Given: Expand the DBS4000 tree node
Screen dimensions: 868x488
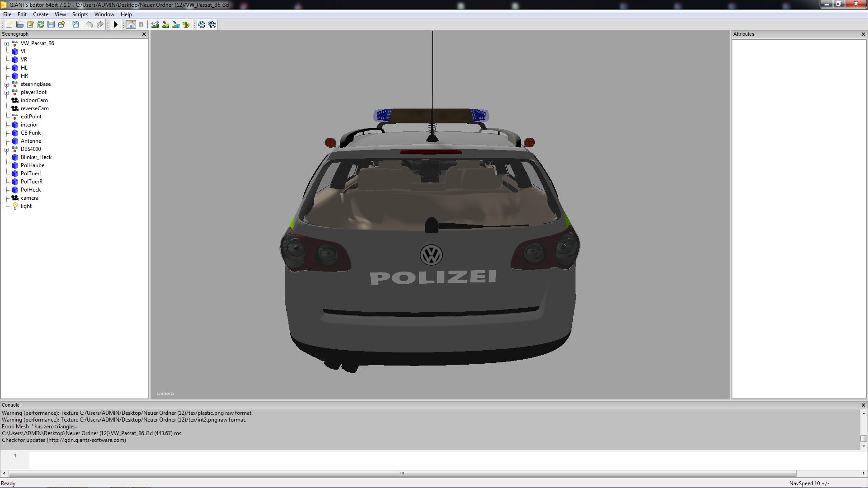Looking at the screenshot, I should tap(6, 150).
